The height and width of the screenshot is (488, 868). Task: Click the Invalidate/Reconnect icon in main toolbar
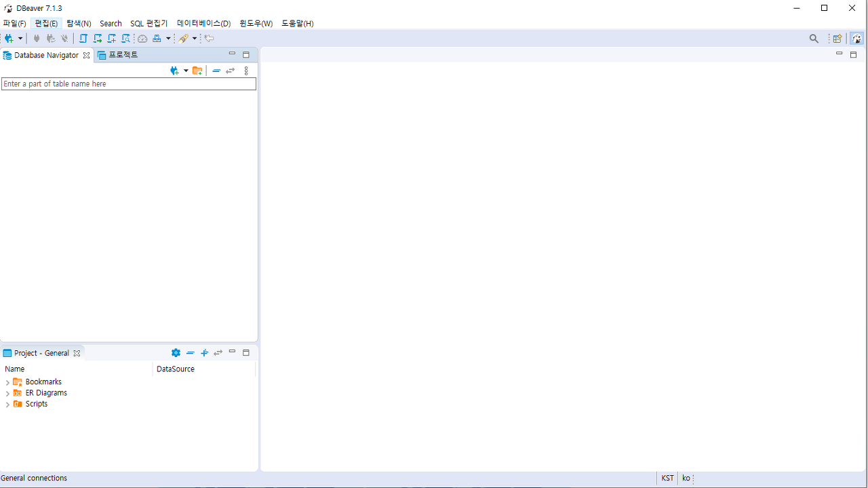(x=50, y=39)
